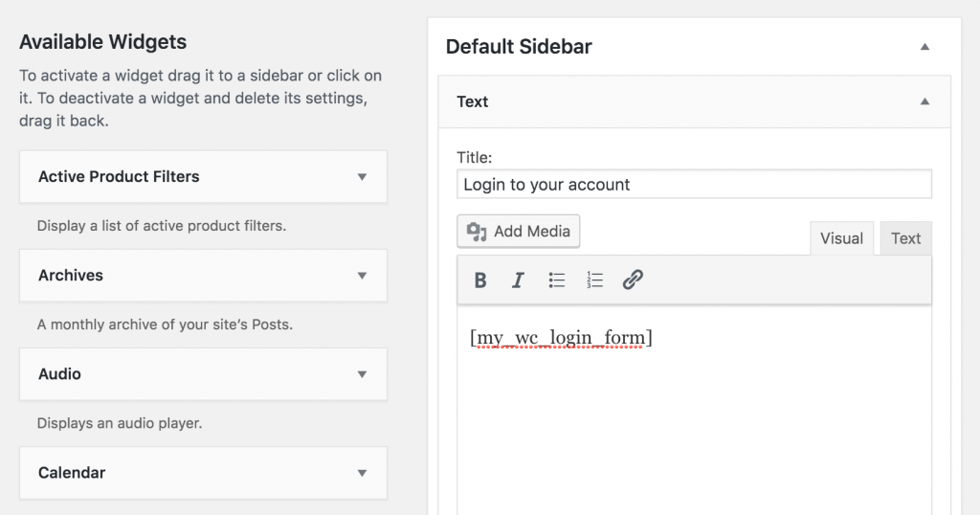
Task: Select the Active Product Filters widget title
Action: pyautogui.click(x=119, y=177)
